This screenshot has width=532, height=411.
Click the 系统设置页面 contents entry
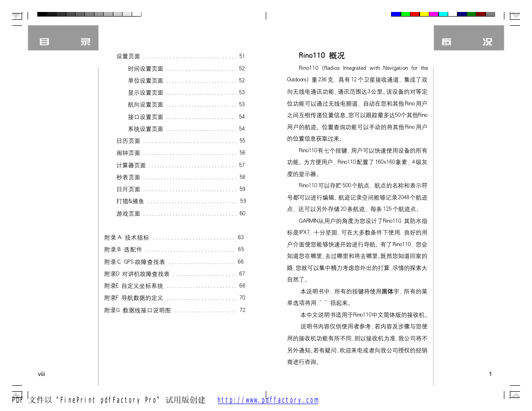(x=186, y=129)
